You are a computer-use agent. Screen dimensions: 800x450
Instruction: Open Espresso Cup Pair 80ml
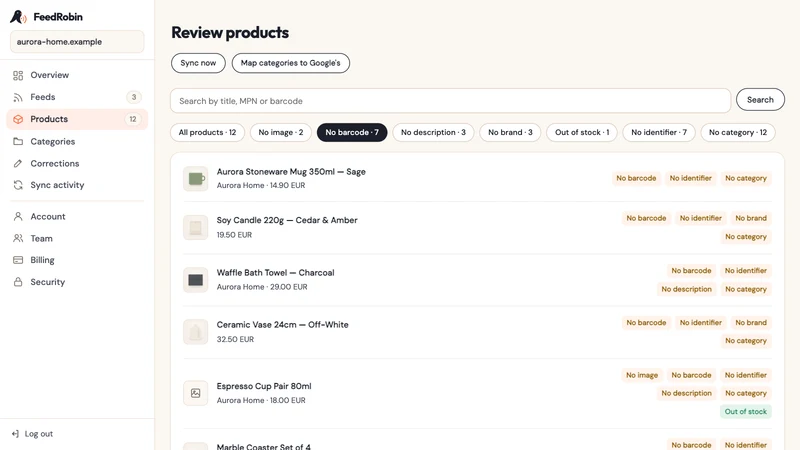coord(264,386)
